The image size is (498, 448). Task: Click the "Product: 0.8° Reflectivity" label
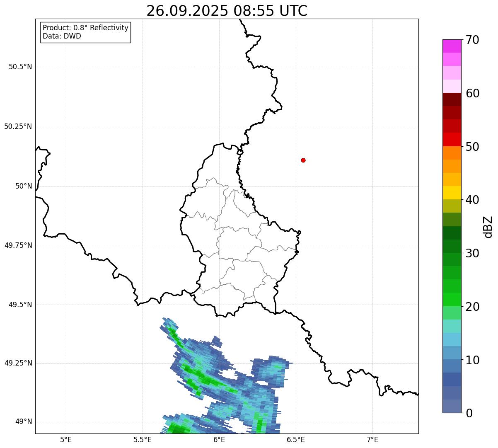[86, 28]
